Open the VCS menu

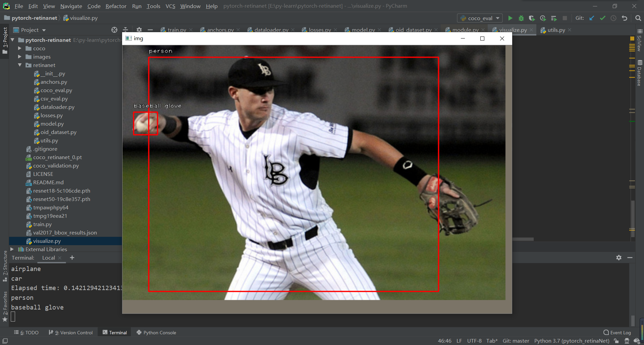point(170,6)
